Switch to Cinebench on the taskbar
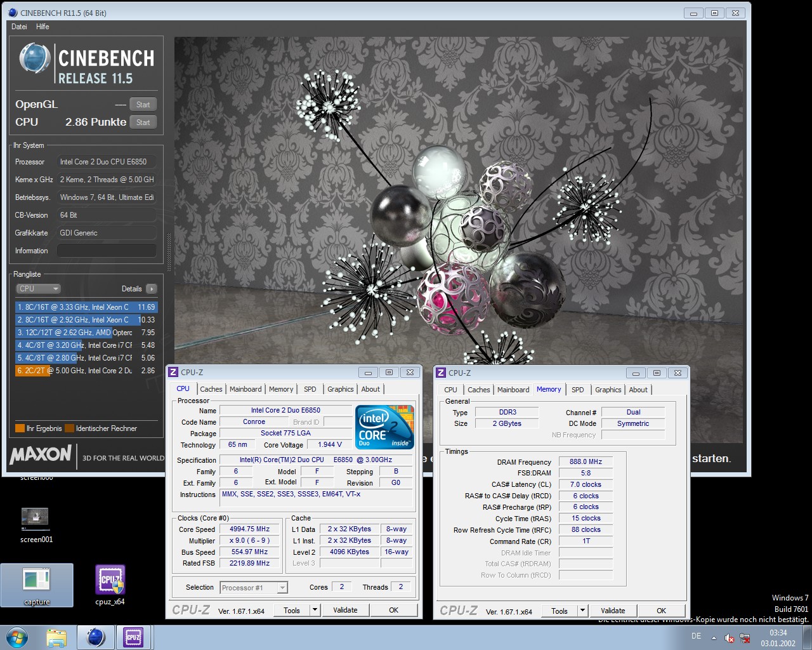812x650 pixels. pyautogui.click(x=96, y=637)
